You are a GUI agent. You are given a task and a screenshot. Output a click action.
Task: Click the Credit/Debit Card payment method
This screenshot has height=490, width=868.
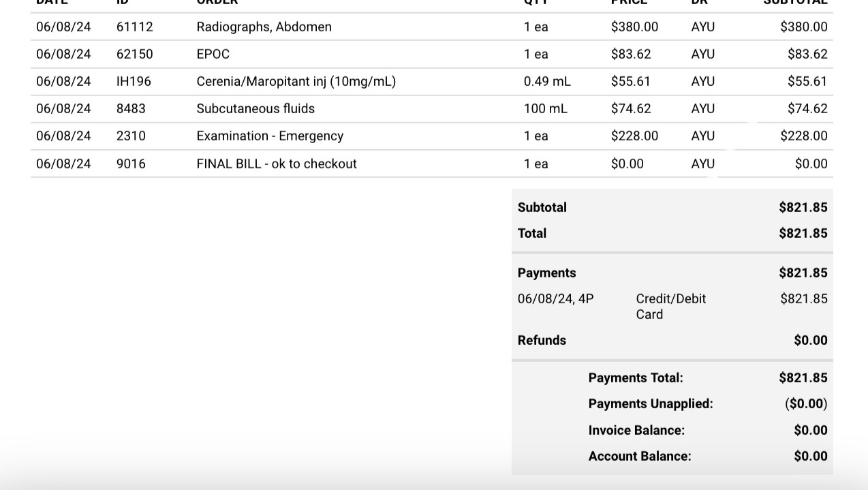(670, 307)
